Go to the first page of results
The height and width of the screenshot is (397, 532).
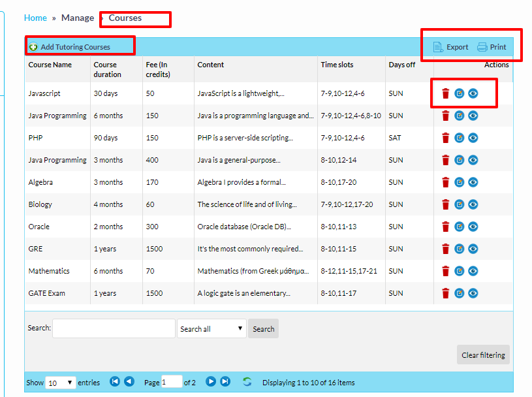115,382
